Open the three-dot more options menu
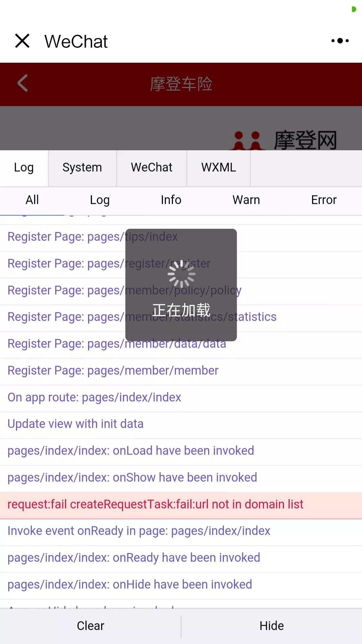362x644 pixels. [x=340, y=41]
